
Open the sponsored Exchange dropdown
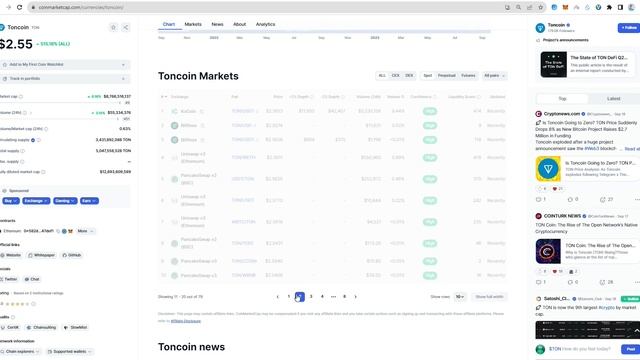(36, 201)
